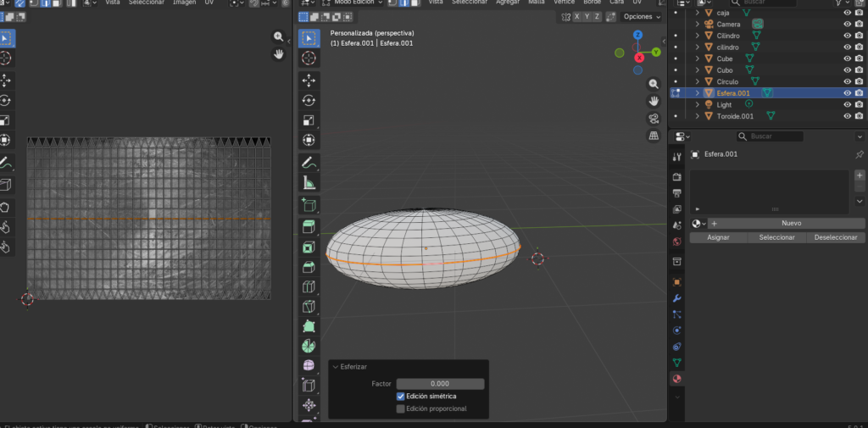Switch between perspective and orthographic view
The image size is (868, 428).
tap(654, 136)
